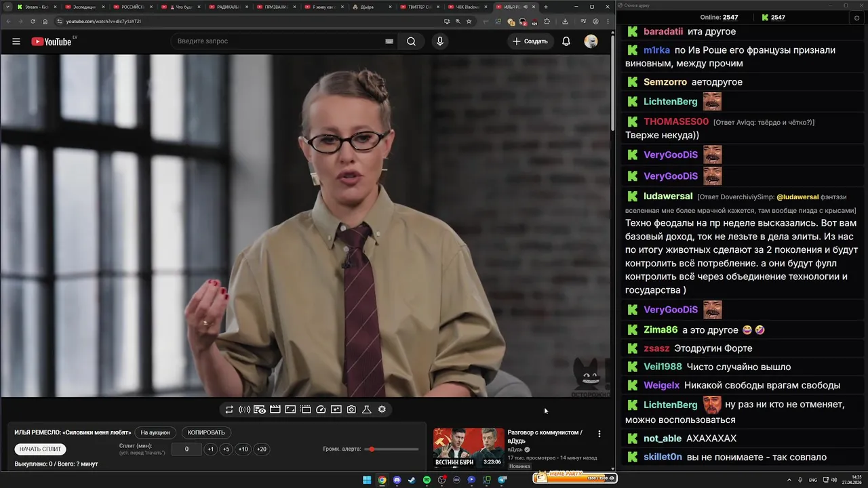The image size is (868, 488).
Task: Click the camera-with-eye icon in player toolbar
Action: [x=260, y=409]
